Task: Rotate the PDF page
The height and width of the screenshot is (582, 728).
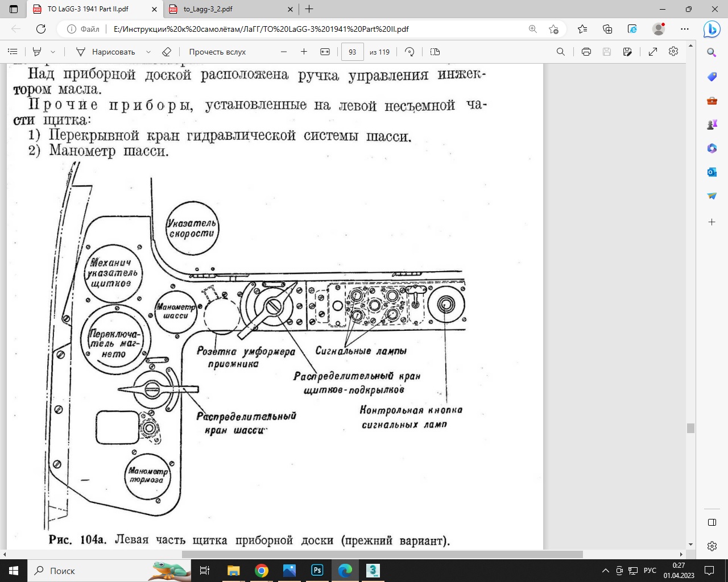Action: point(409,52)
